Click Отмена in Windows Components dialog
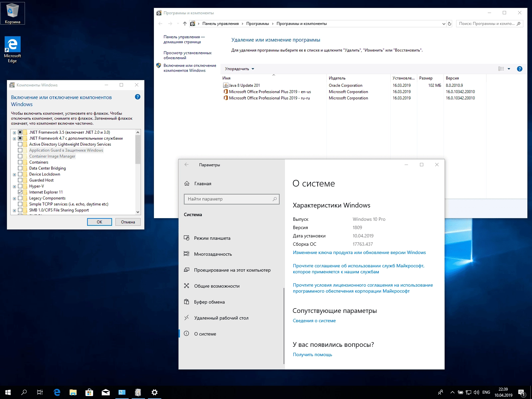The image size is (532, 399). pyautogui.click(x=128, y=222)
